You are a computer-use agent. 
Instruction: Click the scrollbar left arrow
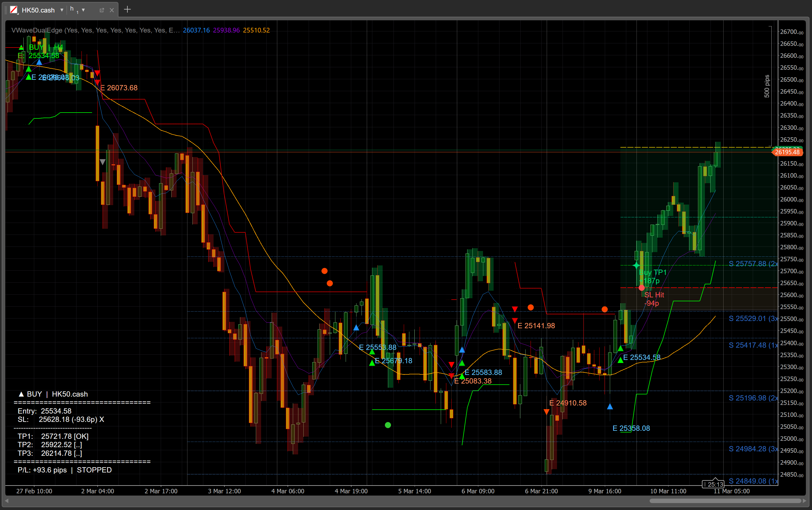[x=6, y=501]
